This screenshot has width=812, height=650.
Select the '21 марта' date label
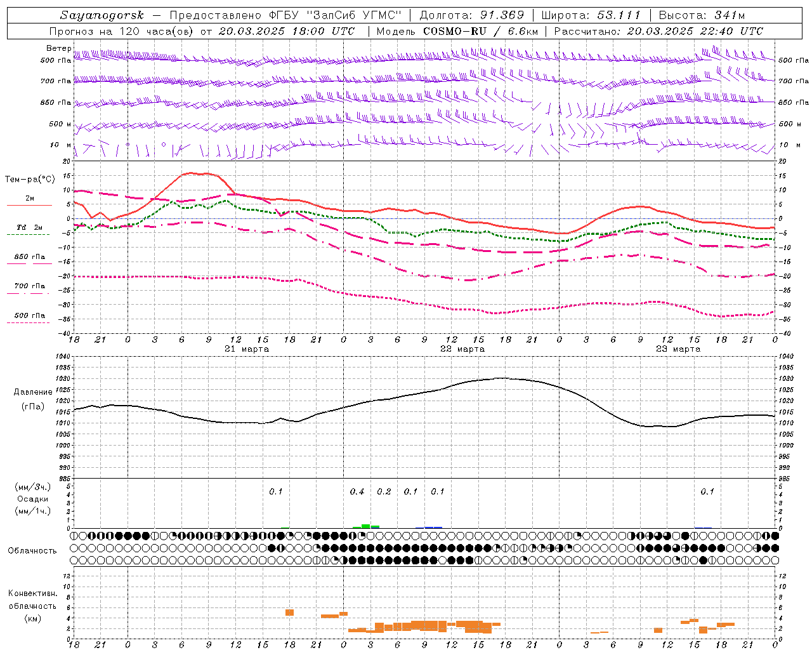[247, 349]
